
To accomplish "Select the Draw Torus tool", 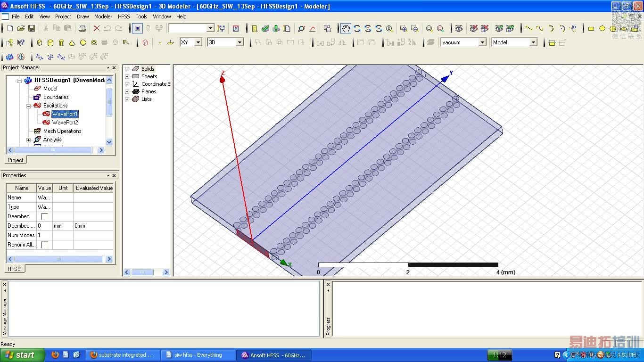I will click(94, 42).
